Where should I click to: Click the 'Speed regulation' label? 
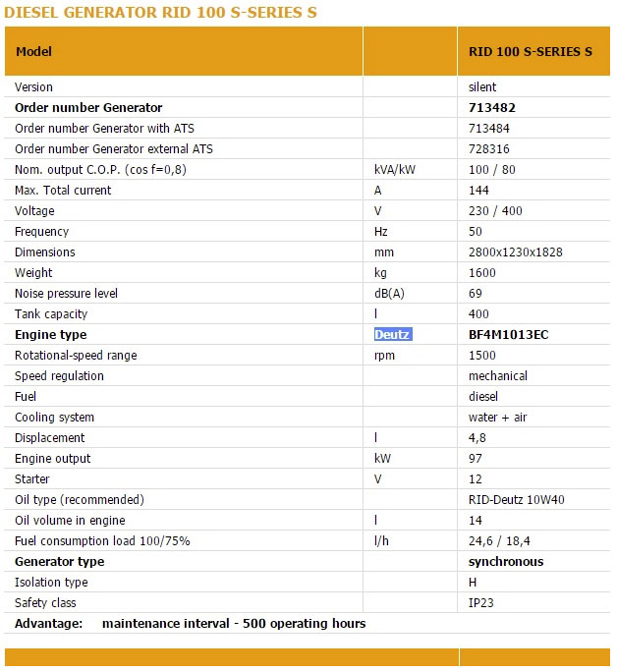60,376
